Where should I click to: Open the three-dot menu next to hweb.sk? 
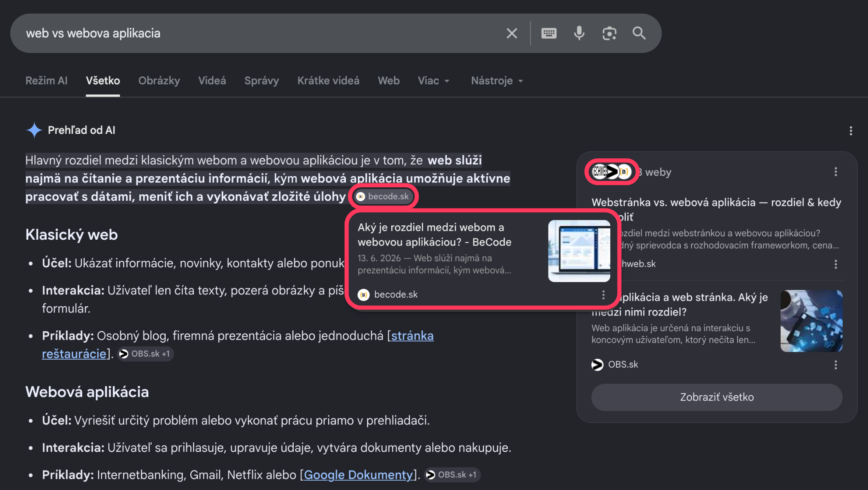point(835,264)
